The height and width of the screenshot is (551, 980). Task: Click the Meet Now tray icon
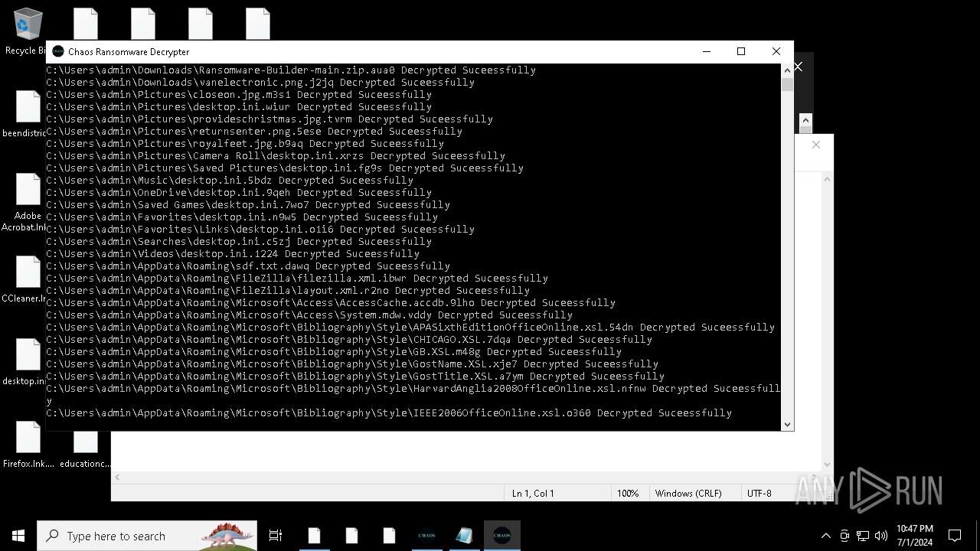coord(844,536)
